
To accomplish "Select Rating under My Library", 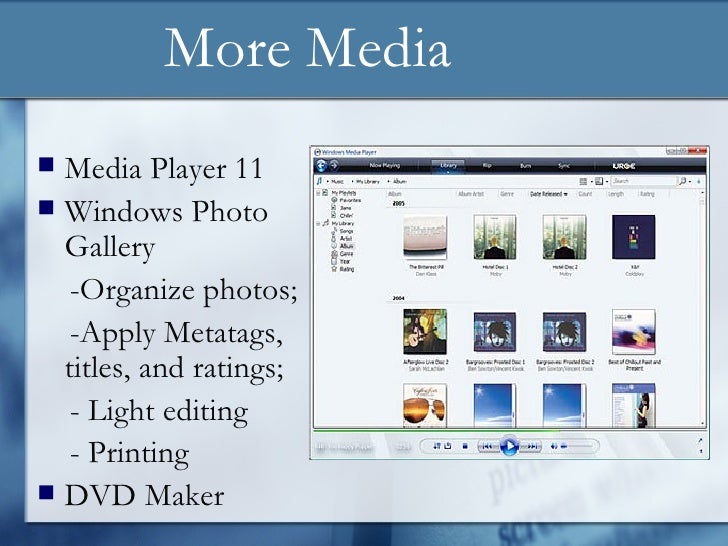I will 347,269.
